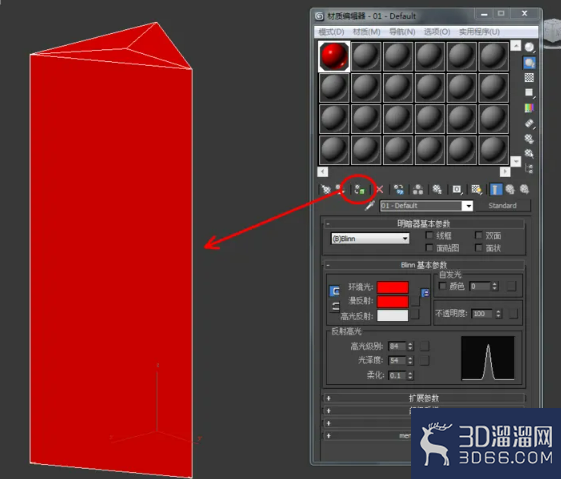Click the 漫反射 map button
This screenshot has width=561, height=479.
tap(415, 301)
